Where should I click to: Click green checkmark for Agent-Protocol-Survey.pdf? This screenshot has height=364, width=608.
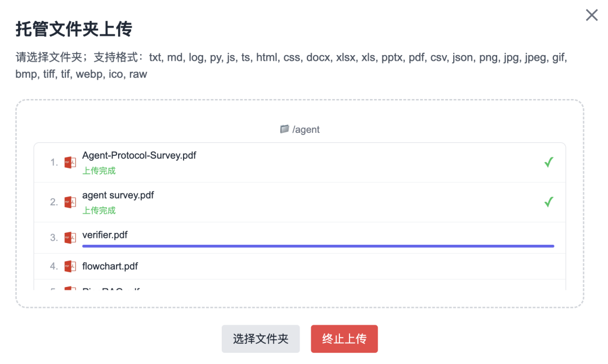point(549,162)
